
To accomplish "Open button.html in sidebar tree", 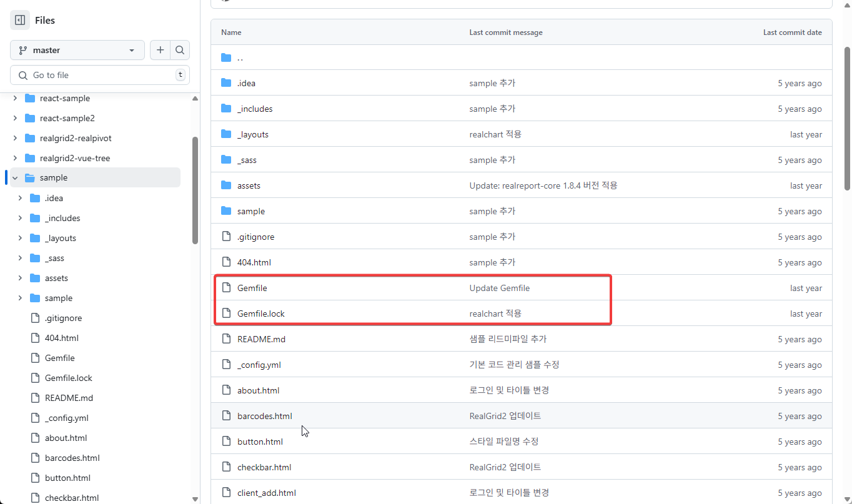I will pos(67,478).
